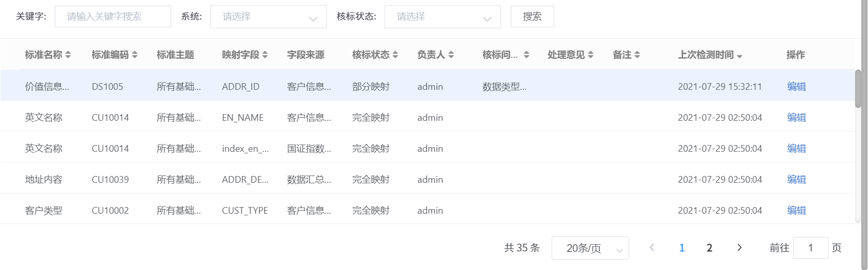The width and height of the screenshot is (868, 270).
Task: Click the vertical table scrollbar thumb
Action: pyautogui.click(x=858, y=89)
